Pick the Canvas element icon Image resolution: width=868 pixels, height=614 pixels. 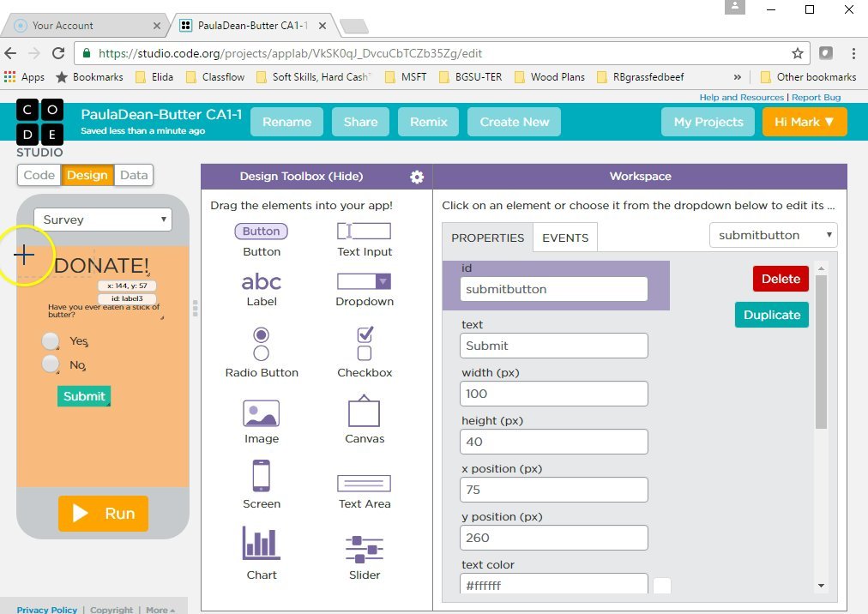(x=364, y=412)
